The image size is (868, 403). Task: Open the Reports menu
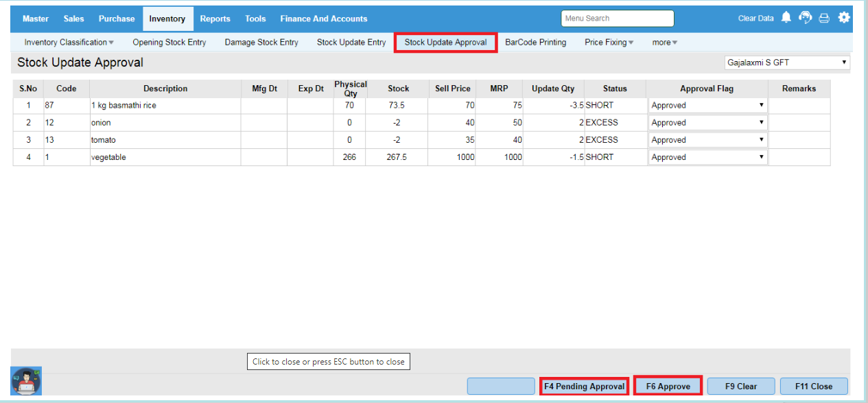[x=215, y=19]
